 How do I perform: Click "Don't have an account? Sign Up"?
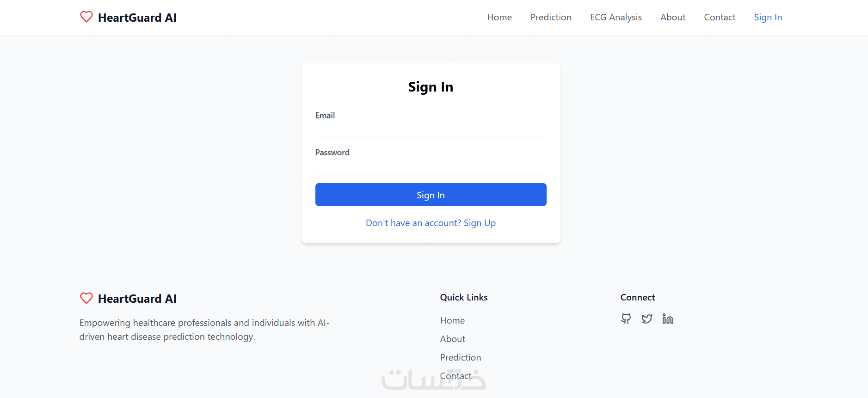click(x=431, y=223)
